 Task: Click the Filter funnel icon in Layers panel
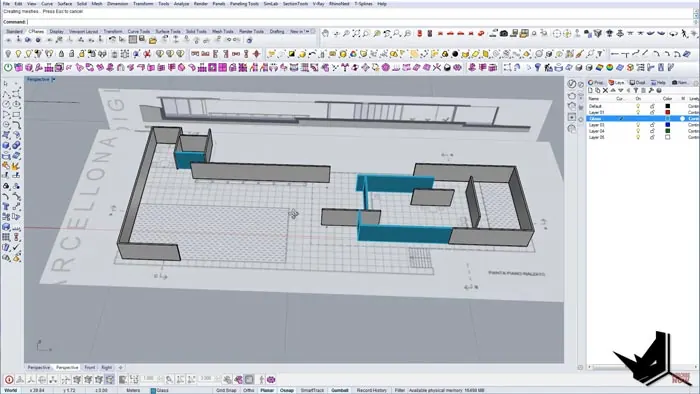pyautogui.click(x=636, y=91)
